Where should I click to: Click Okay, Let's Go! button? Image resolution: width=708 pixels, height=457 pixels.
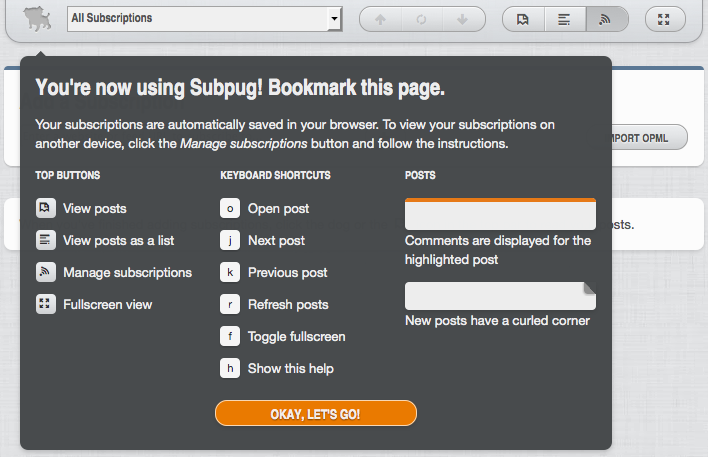316,413
